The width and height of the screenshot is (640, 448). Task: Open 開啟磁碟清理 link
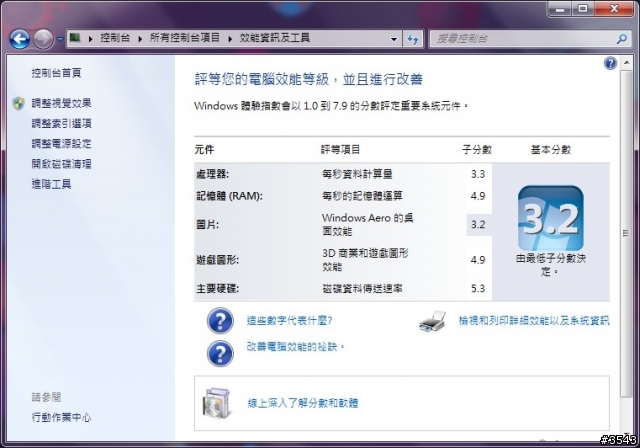pos(61,164)
